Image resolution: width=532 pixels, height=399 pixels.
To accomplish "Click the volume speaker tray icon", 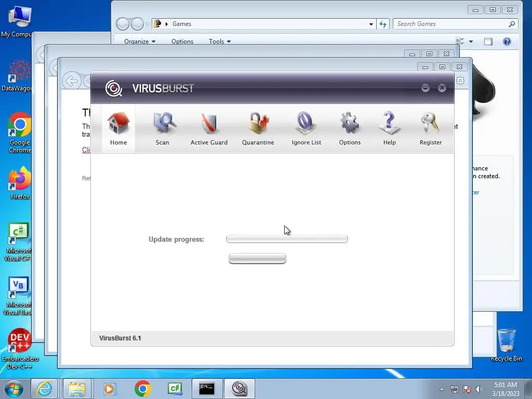I will click(479, 389).
